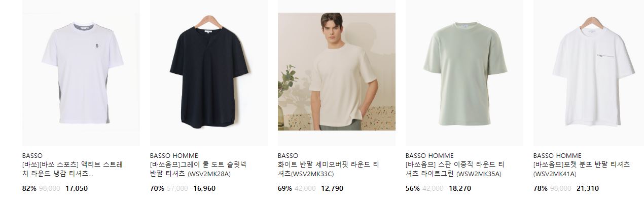
Task: Click the BASSO brand above WSV2MK33C
Action: click(x=288, y=155)
